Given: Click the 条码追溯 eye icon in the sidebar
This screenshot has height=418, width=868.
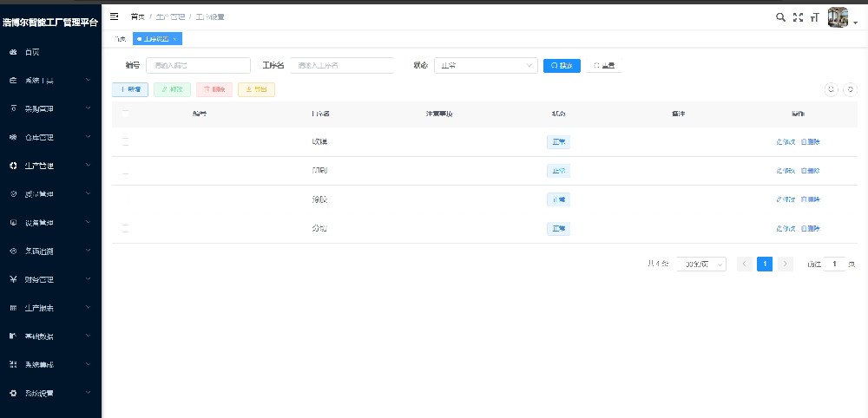Looking at the screenshot, I should (x=13, y=251).
